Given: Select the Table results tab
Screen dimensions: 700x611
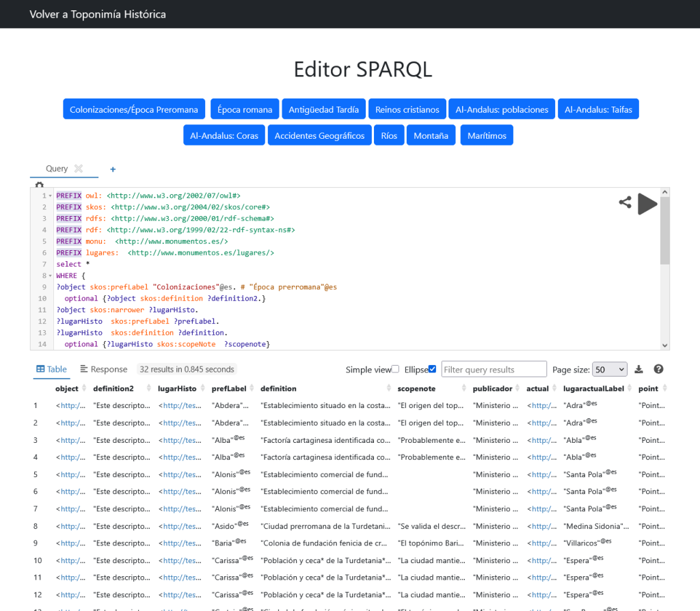Looking at the screenshot, I should tap(51, 369).
